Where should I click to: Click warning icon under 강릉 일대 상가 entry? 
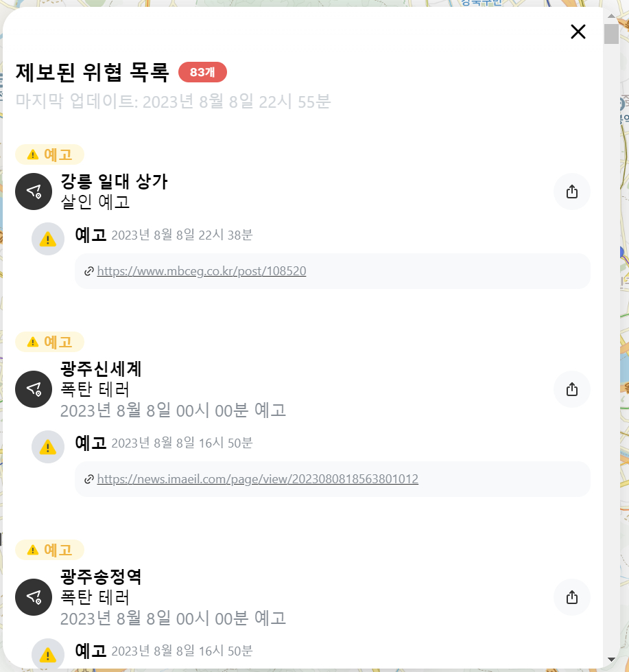tap(48, 239)
